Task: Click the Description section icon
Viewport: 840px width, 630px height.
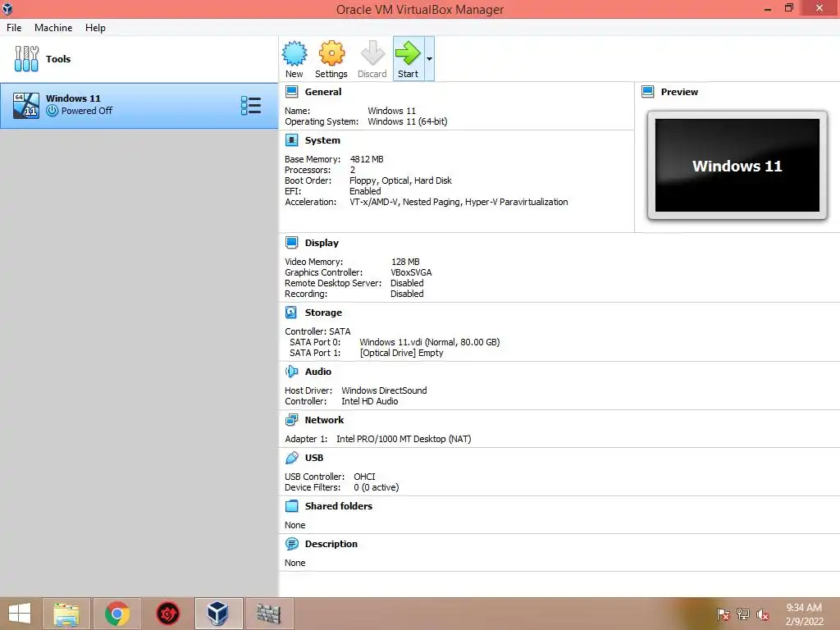Action: 292,544
